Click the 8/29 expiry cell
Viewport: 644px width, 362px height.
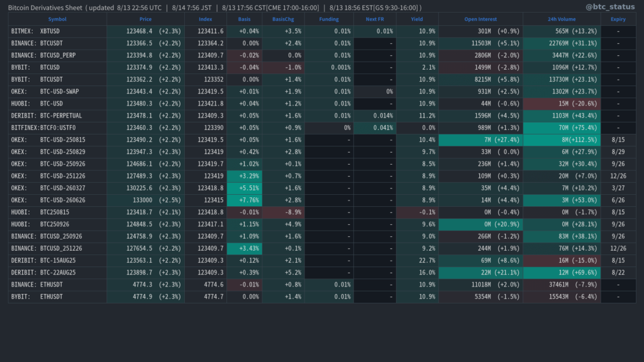pos(618,152)
